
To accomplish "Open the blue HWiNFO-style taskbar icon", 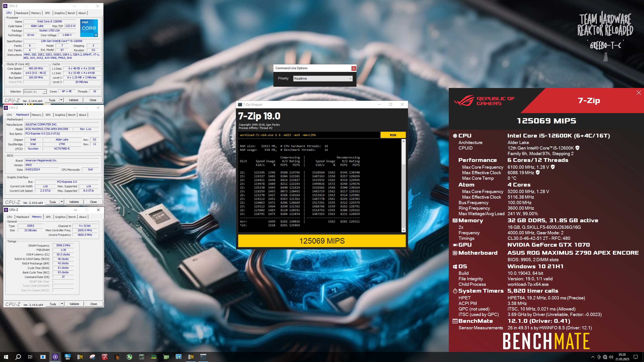I will pos(67,357).
